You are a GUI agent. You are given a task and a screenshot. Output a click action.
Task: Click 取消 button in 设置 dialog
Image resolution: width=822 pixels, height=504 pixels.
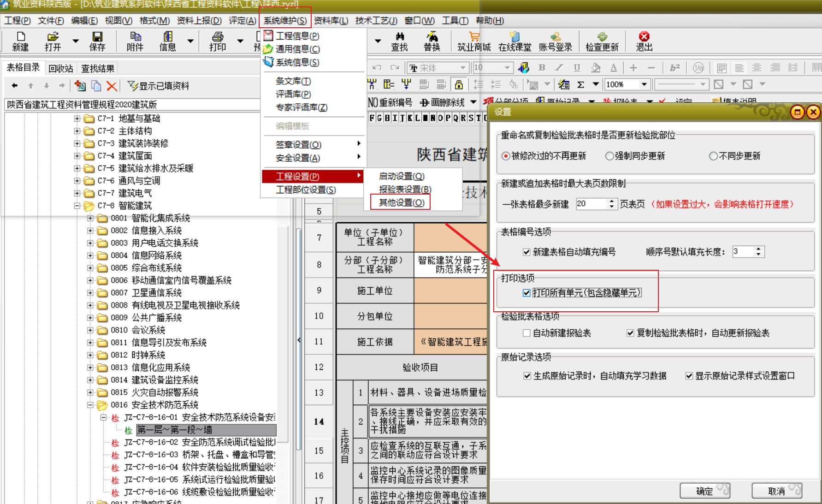click(777, 491)
